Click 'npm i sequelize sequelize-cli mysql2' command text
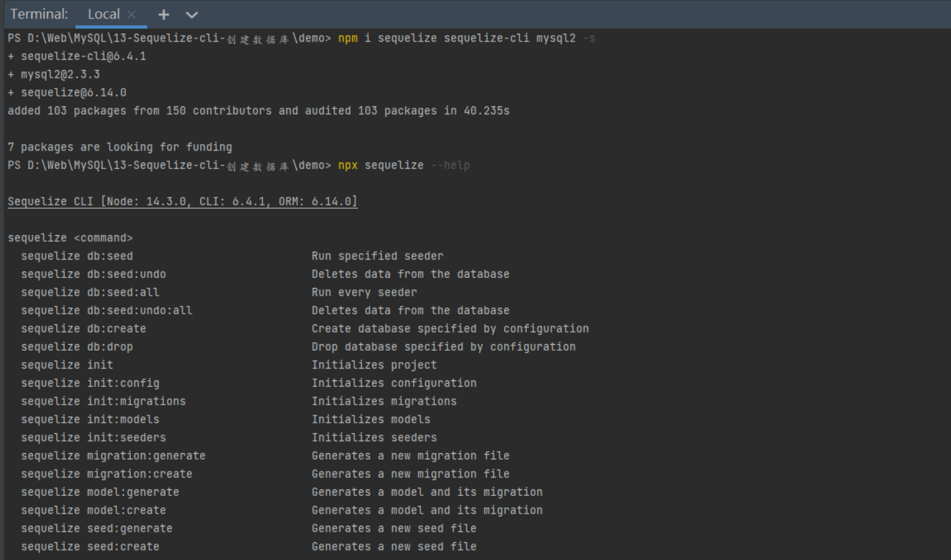Viewport: 951px width, 560px height. pos(457,38)
